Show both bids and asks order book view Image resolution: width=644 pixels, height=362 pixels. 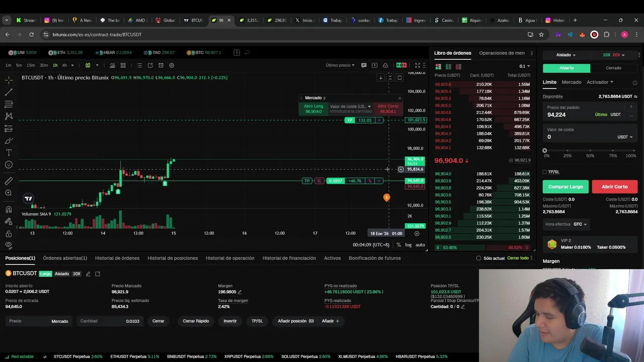[x=438, y=66]
